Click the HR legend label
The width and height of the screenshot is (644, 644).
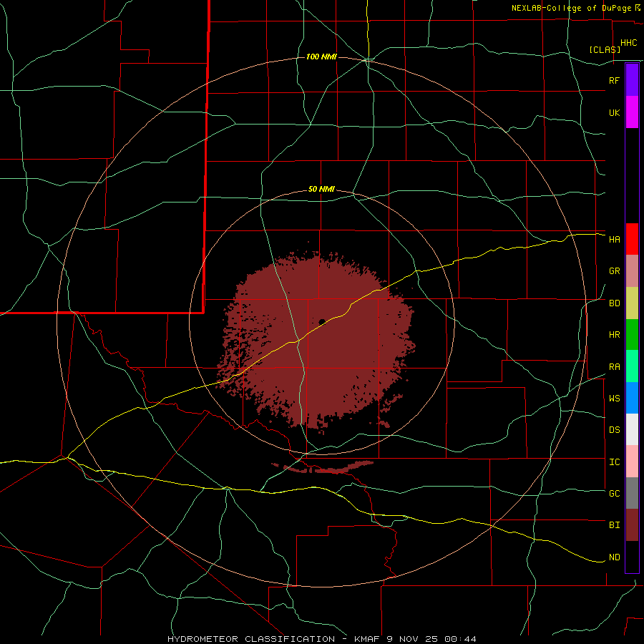pos(615,335)
